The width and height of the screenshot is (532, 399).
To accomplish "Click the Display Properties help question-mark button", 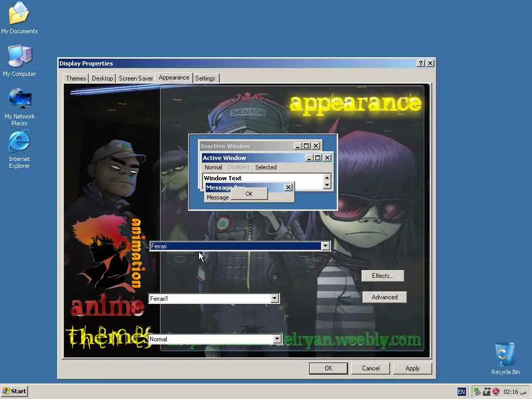I will 421,63.
